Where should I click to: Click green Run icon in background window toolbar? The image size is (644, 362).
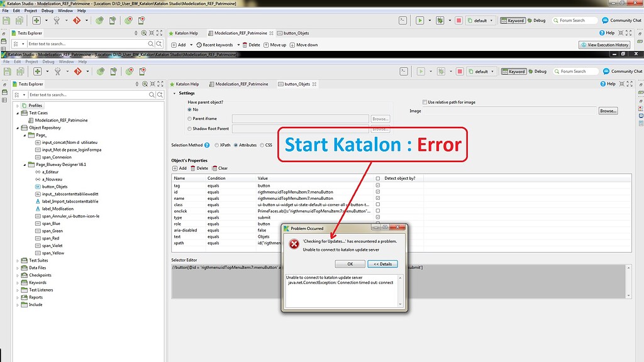(x=419, y=21)
